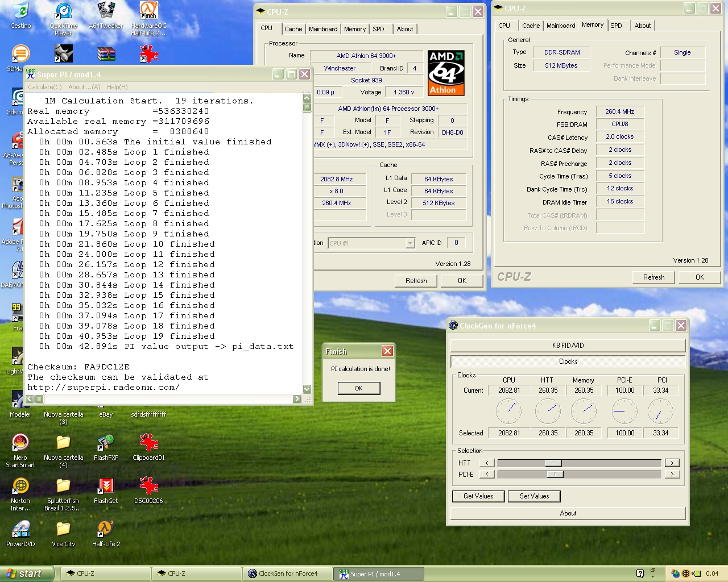
Task: Confirm the Finish dialog with OK
Action: 358,388
